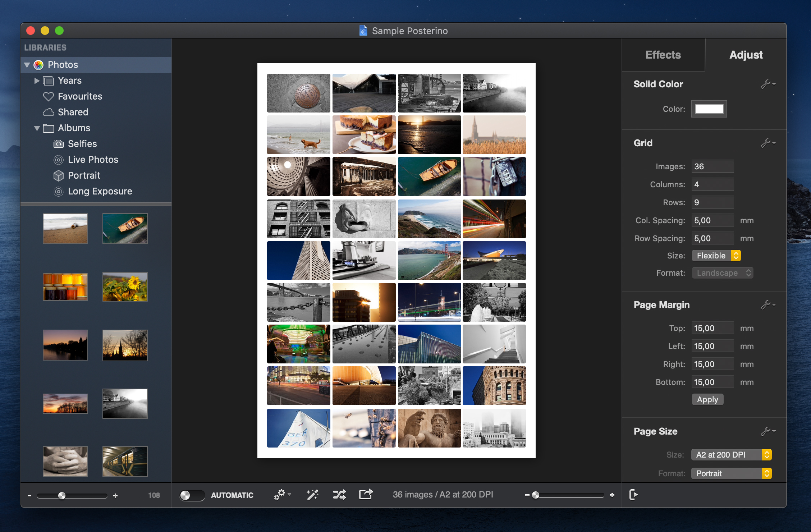
Task: Click the subway train thumbnail in library
Action: pyautogui.click(x=125, y=462)
